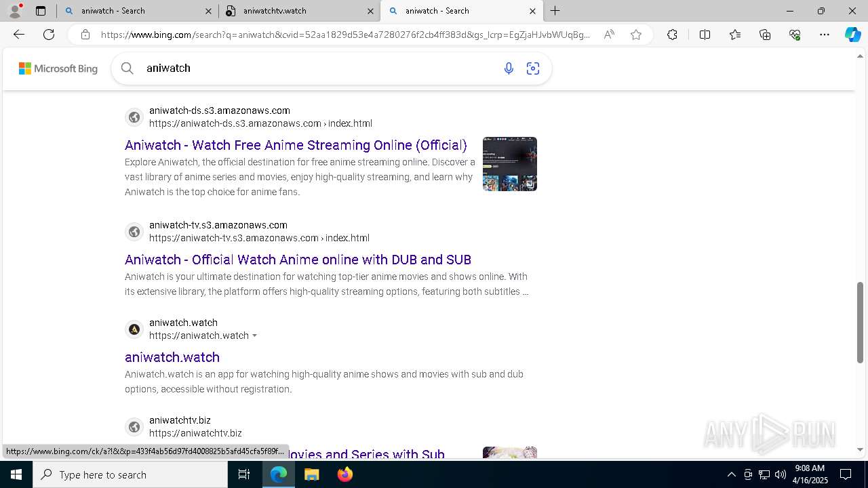This screenshot has height=488, width=868.
Task: Open a new tab with plus button
Action: coord(555,11)
